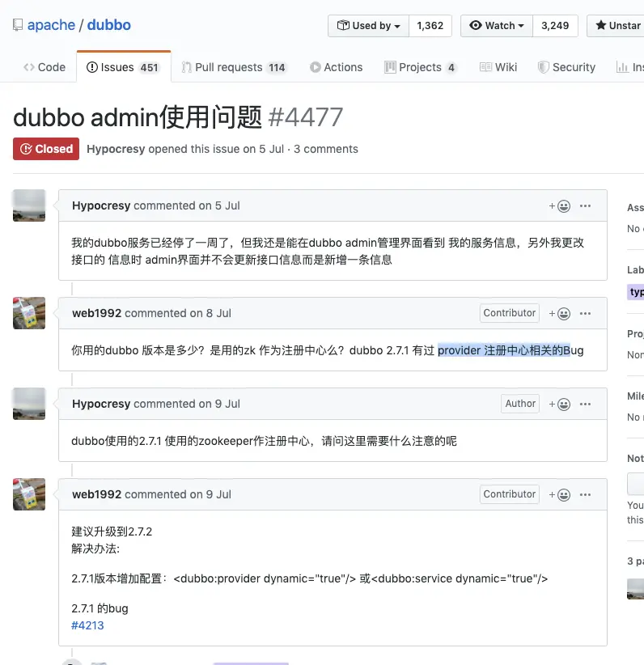Click the Closed status badge

tap(46, 149)
